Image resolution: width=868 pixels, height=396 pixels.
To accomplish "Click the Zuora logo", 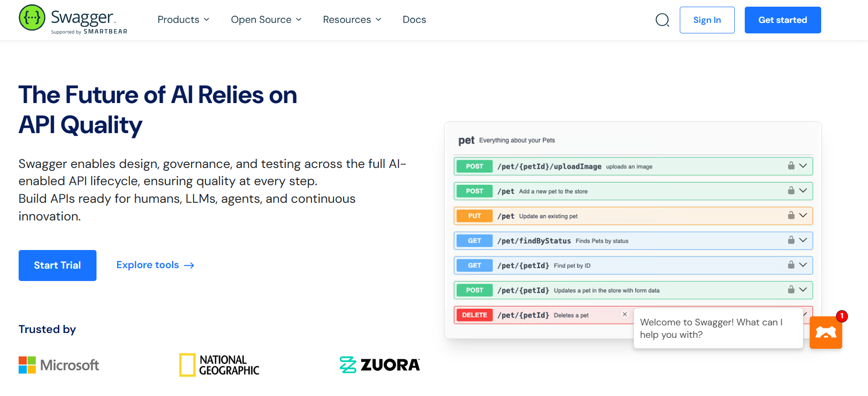I will 380,365.
